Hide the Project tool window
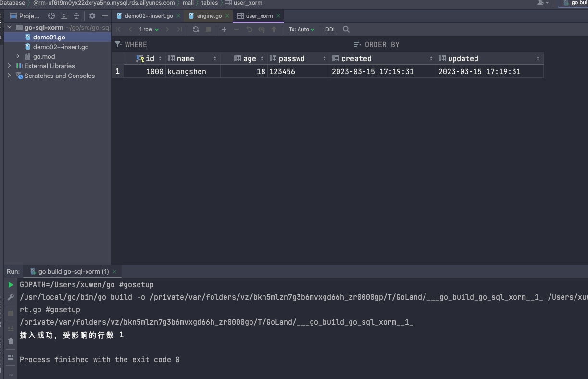 point(105,16)
